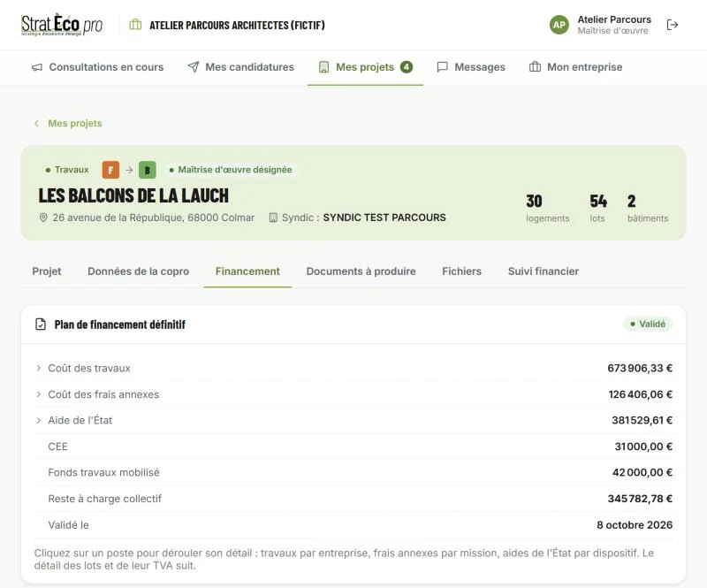This screenshot has height=588, width=707.
Task: Click the logout icon
Action: [673, 25]
